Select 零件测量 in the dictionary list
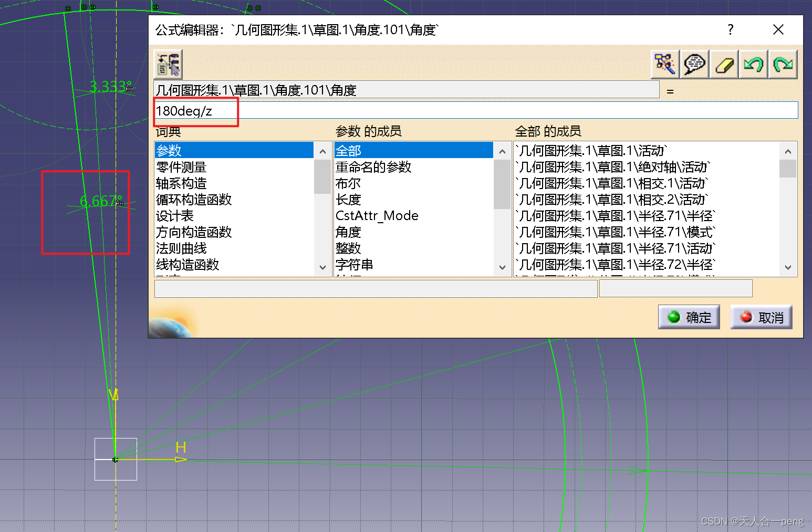This screenshot has width=812, height=532. 182,167
